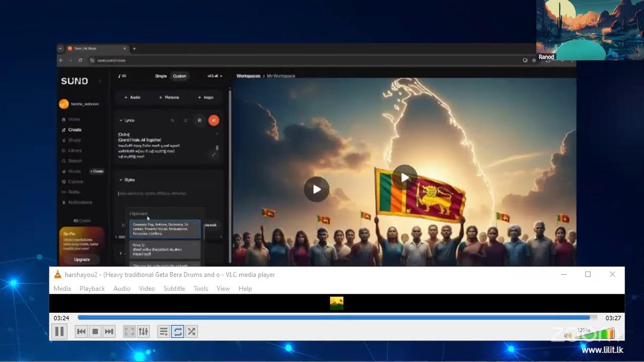Mute audio using VLC speaker icon
This screenshot has height=362, width=644.
tap(569, 335)
